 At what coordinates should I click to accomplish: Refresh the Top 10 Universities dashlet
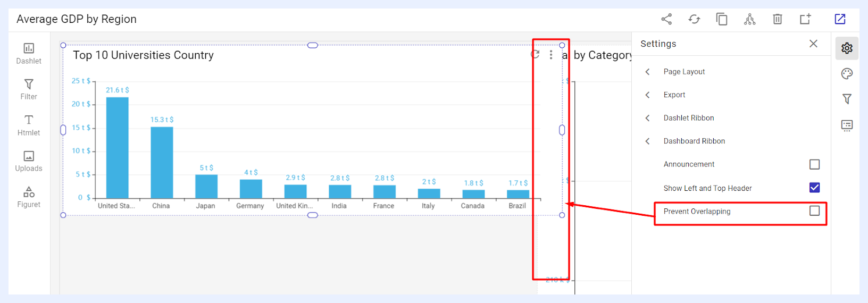(x=536, y=54)
